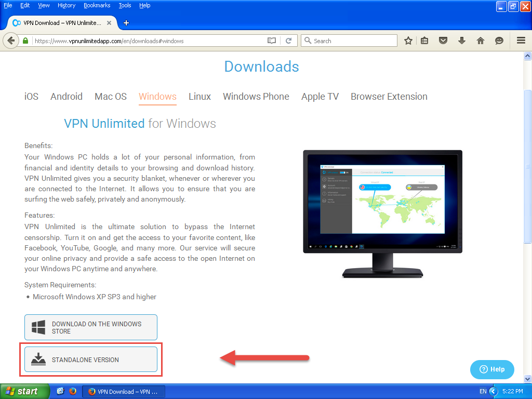Viewport: 532px width, 399px height.
Task: Switch to the Mac OS downloads tab
Action: click(x=111, y=96)
